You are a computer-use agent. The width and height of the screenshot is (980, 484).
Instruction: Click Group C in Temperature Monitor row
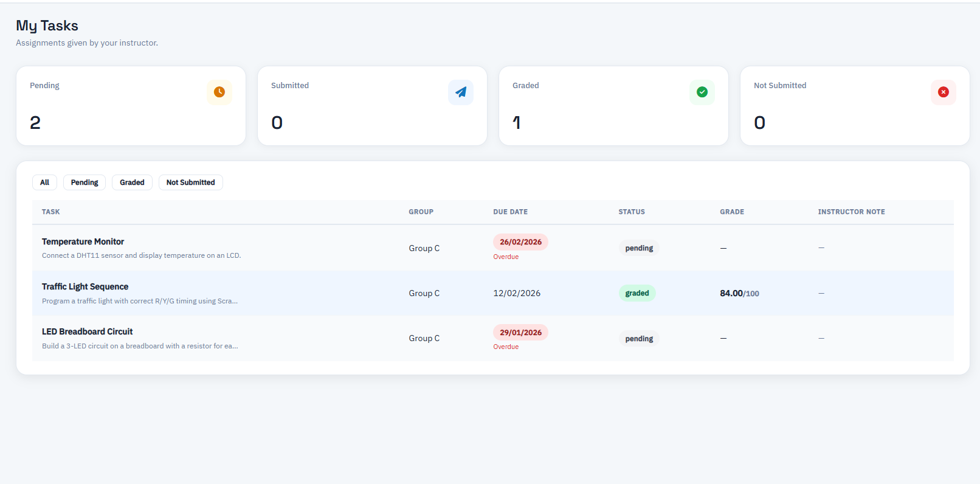[x=424, y=248]
